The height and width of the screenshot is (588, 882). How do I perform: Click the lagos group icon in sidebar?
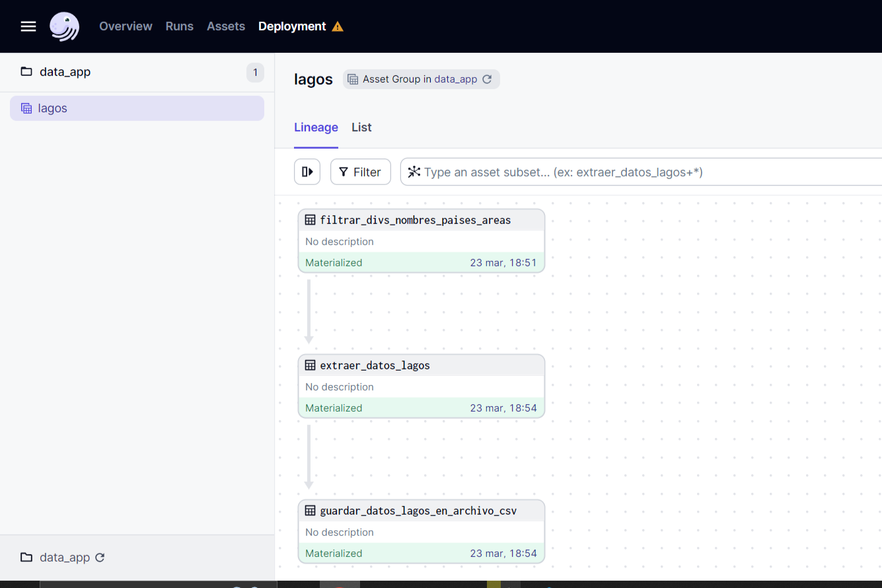[26, 108]
